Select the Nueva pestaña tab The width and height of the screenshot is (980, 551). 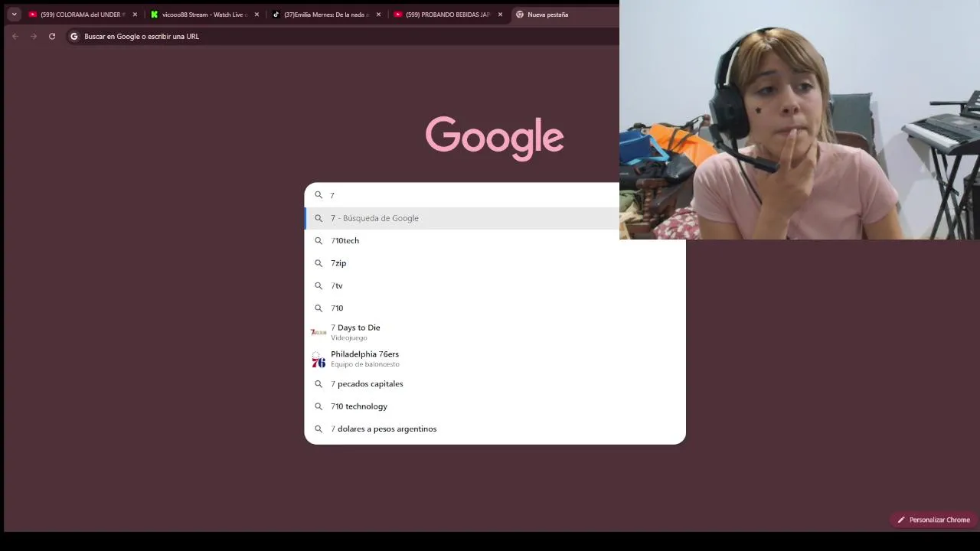pos(565,15)
